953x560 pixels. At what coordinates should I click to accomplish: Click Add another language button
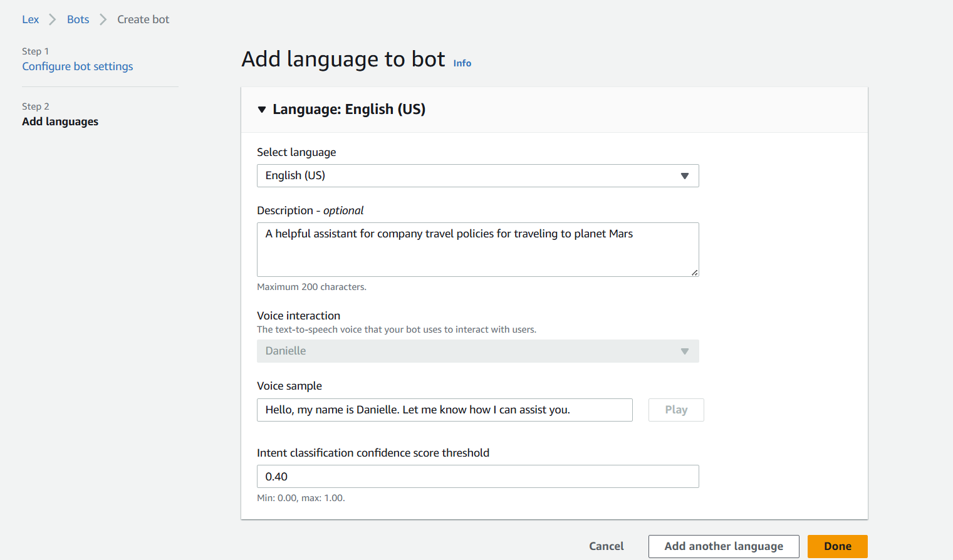click(x=724, y=546)
